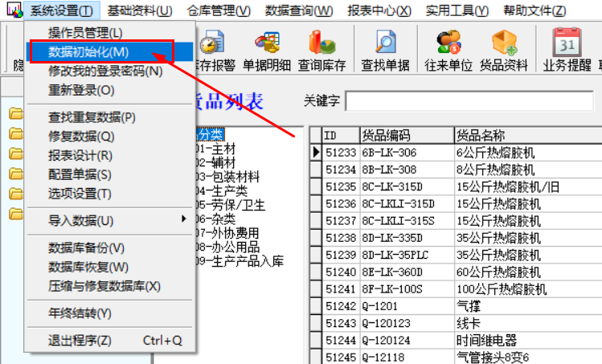Open the 系统设置(T) menu

click(61, 10)
